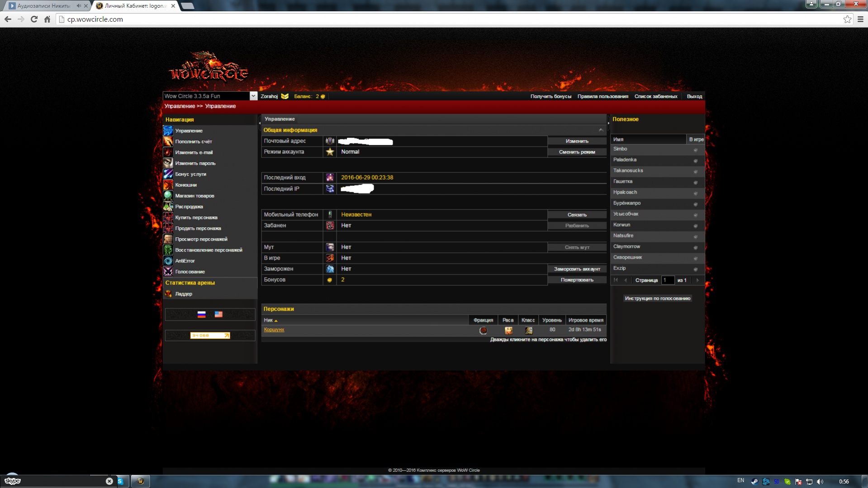Collapse the Общая информация section

click(x=601, y=130)
